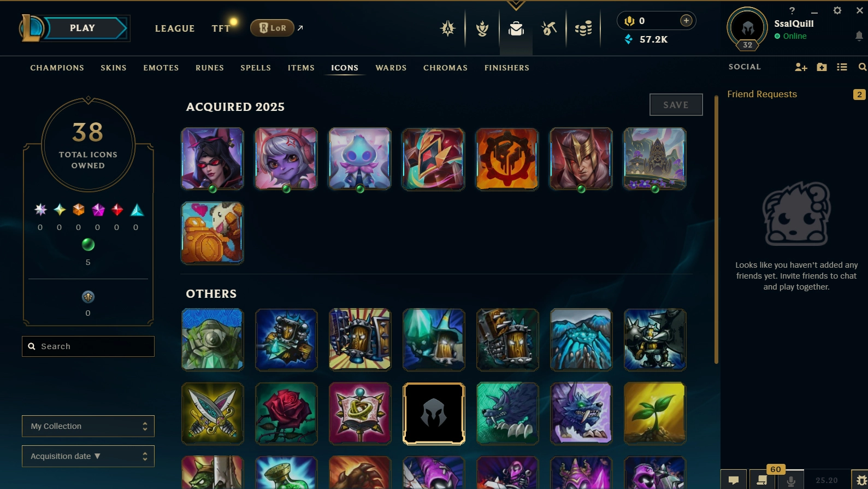Click the notifications bell icon

tap(859, 36)
